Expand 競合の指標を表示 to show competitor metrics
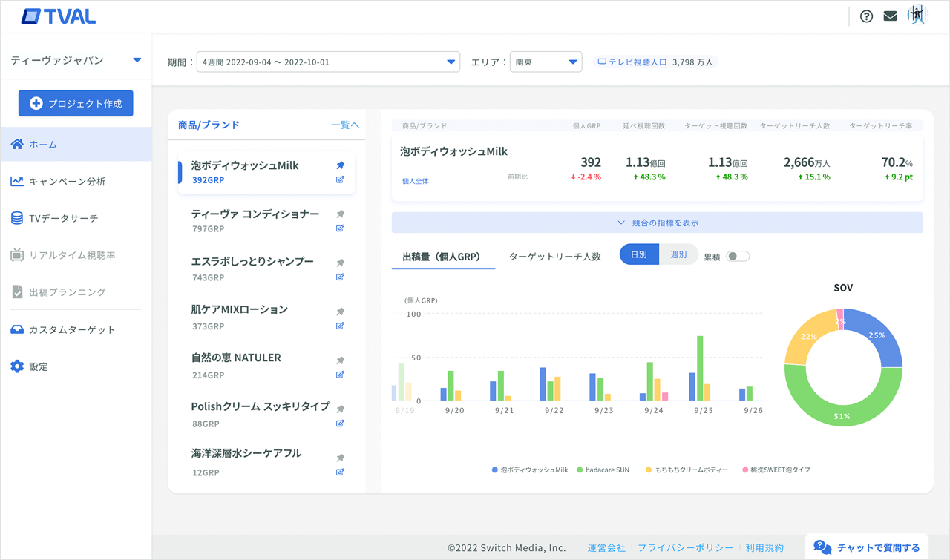 [x=658, y=222]
